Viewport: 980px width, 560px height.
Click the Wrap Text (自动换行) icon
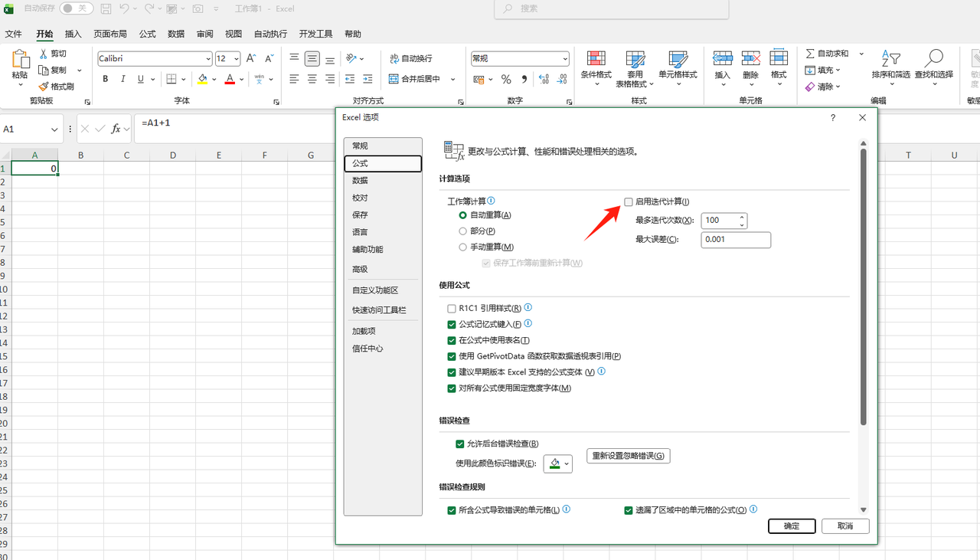click(394, 58)
